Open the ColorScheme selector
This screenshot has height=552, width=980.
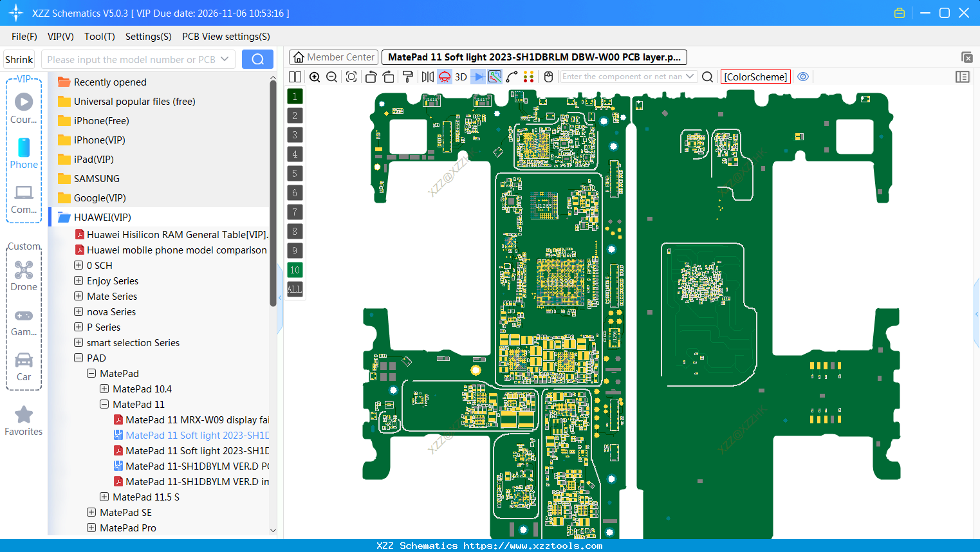[755, 77]
